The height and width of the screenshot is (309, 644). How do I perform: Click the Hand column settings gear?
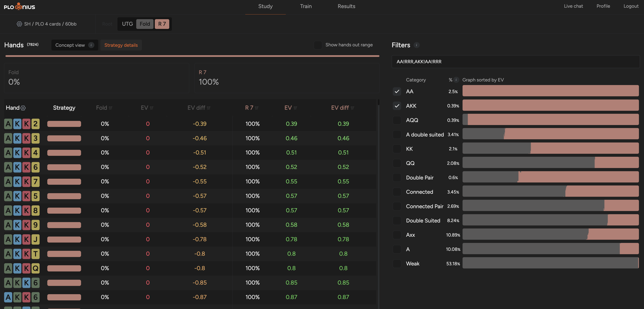pyautogui.click(x=23, y=108)
